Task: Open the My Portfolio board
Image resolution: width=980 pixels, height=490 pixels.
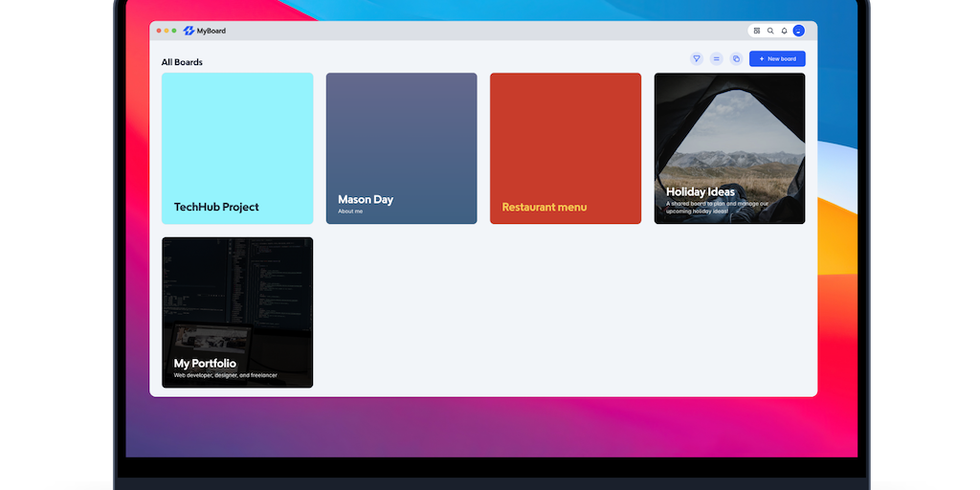Action: click(x=237, y=312)
